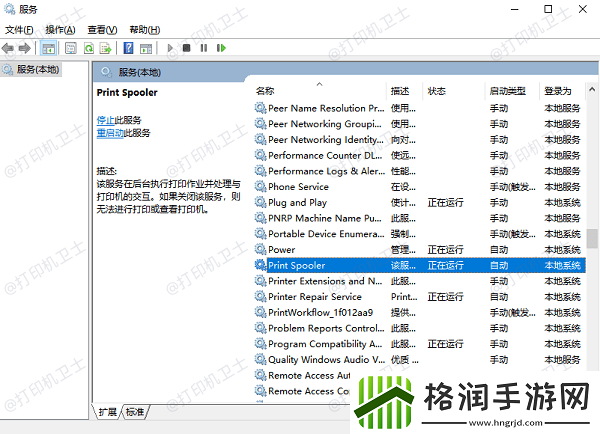The image size is (600, 434).
Task: Select the Program Compatibility A... name
Action: click(x=325, y=344)
